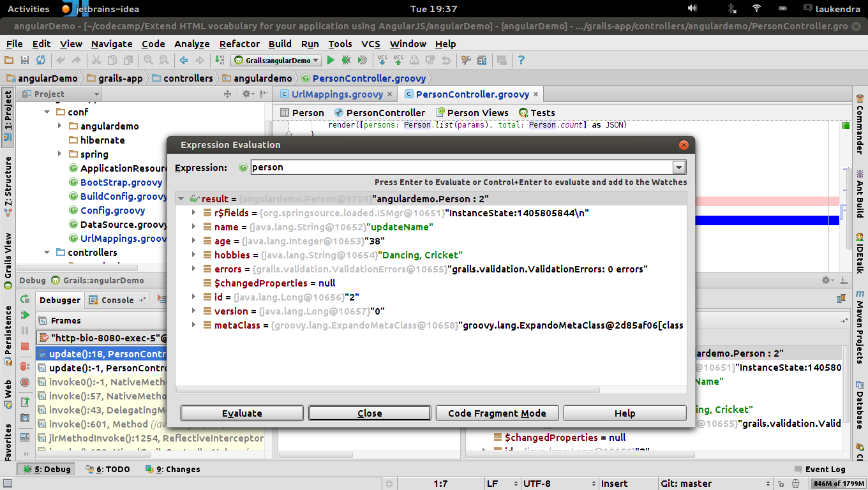
Task: Click the Make Project build icon
Action: coord(220,60)
